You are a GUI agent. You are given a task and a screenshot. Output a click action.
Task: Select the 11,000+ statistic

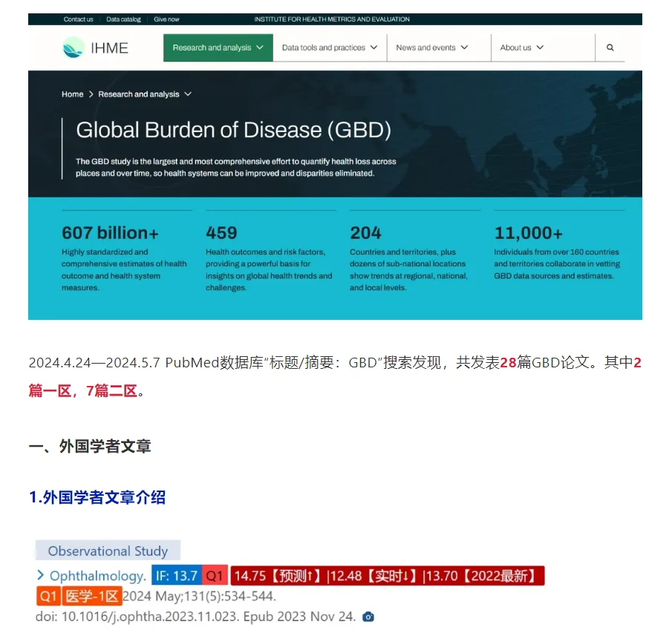tap(528, 233)
